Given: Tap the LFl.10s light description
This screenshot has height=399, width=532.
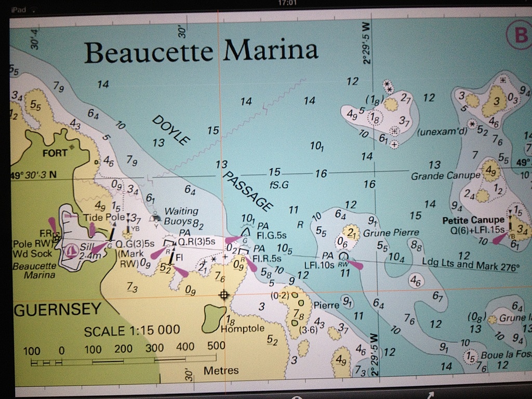Looking at the screenshot, I should point(319,264).
